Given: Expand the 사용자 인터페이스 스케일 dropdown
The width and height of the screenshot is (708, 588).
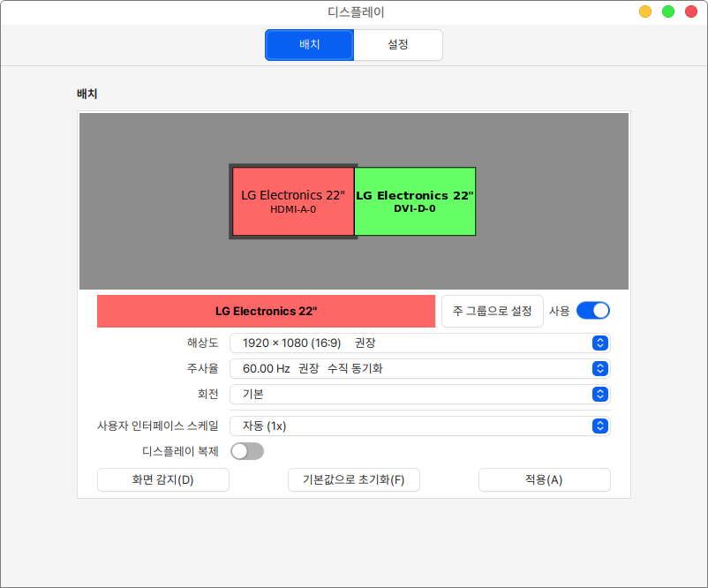Looking at the screenshot, I should pyautogui.click(x=419, y=426).
